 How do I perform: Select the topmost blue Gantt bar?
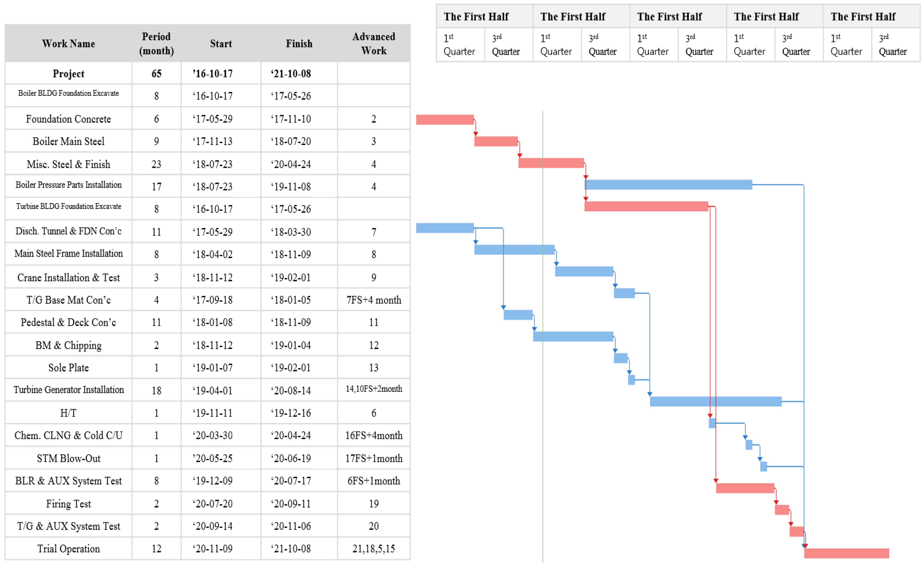click(668, 184)
